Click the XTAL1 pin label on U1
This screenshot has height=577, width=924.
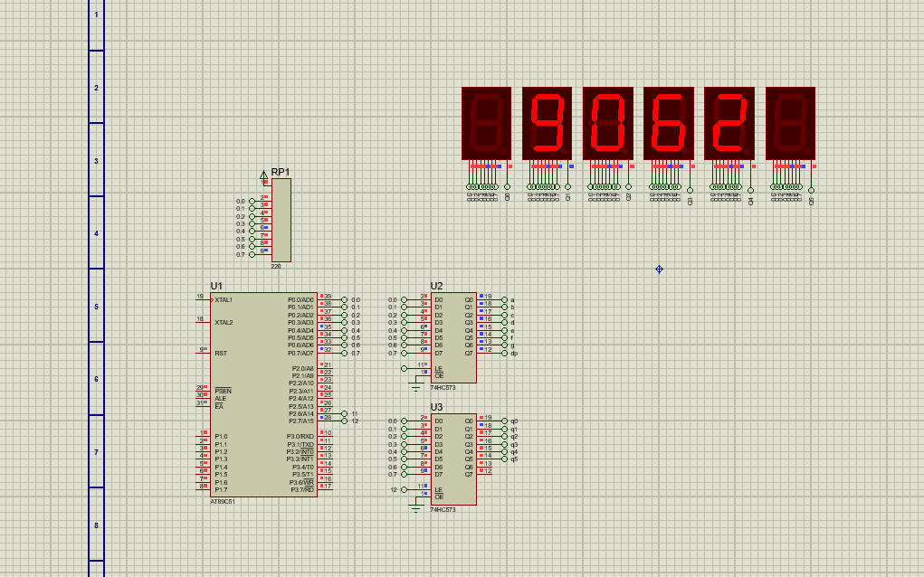point(224,299)
